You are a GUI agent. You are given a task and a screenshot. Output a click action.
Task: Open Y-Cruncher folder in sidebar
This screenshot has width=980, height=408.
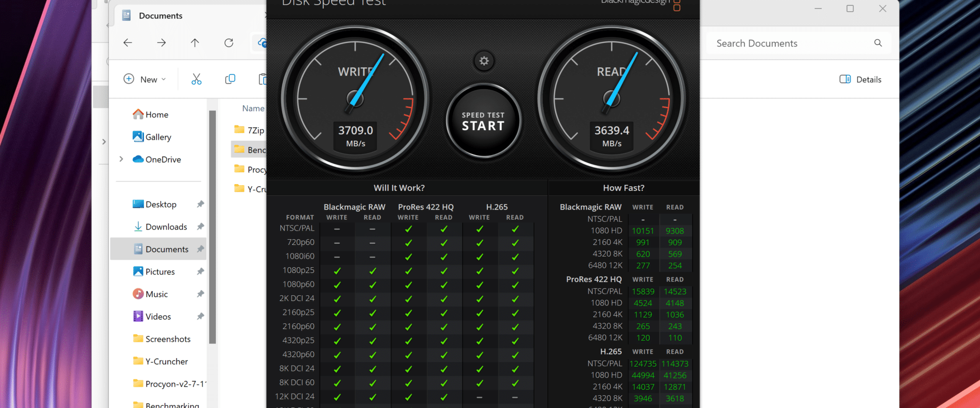[160, 362]
